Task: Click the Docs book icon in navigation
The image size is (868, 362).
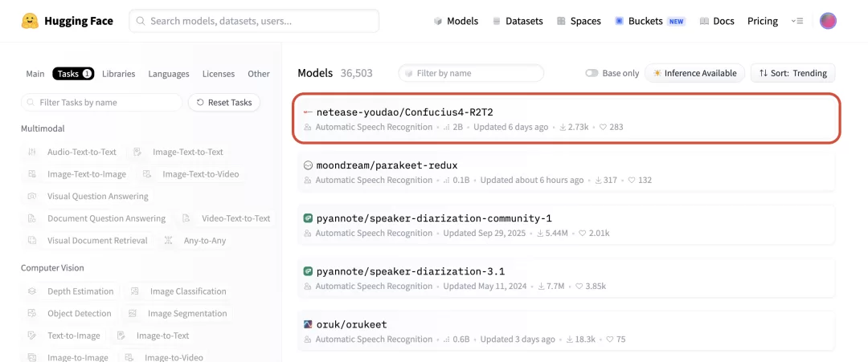Action: click(704, 21)
